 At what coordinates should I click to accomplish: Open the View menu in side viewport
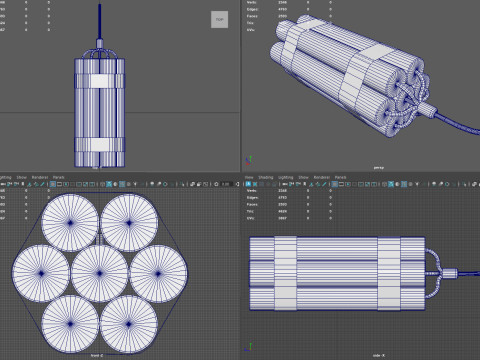(x=249, y=177)
